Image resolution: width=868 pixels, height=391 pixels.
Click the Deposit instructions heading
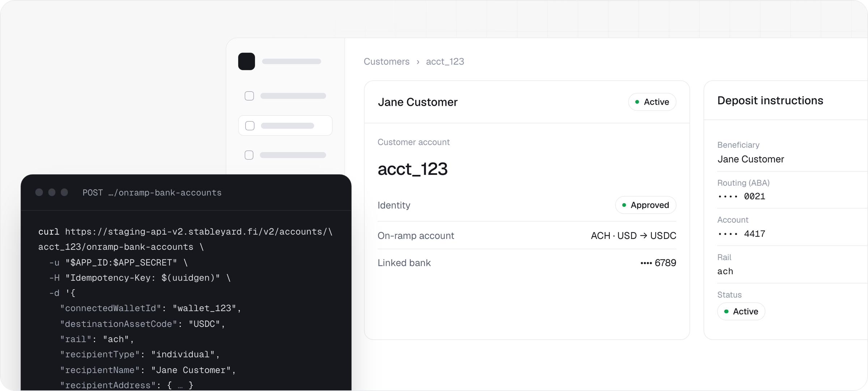point(770,100)
